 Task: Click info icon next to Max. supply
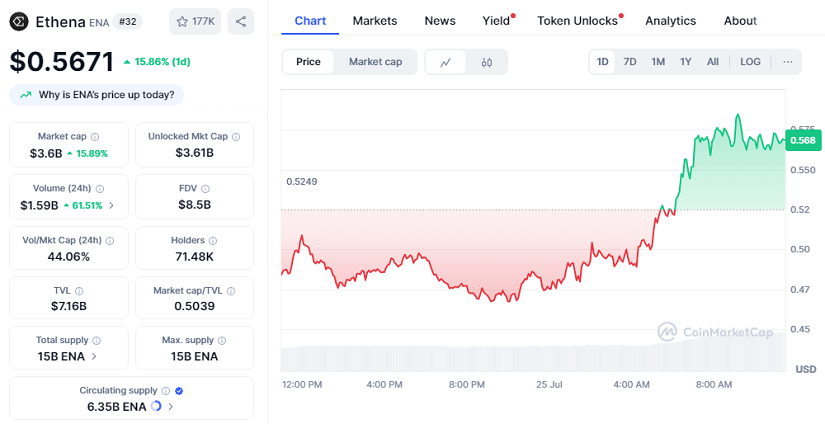[222, 340]
